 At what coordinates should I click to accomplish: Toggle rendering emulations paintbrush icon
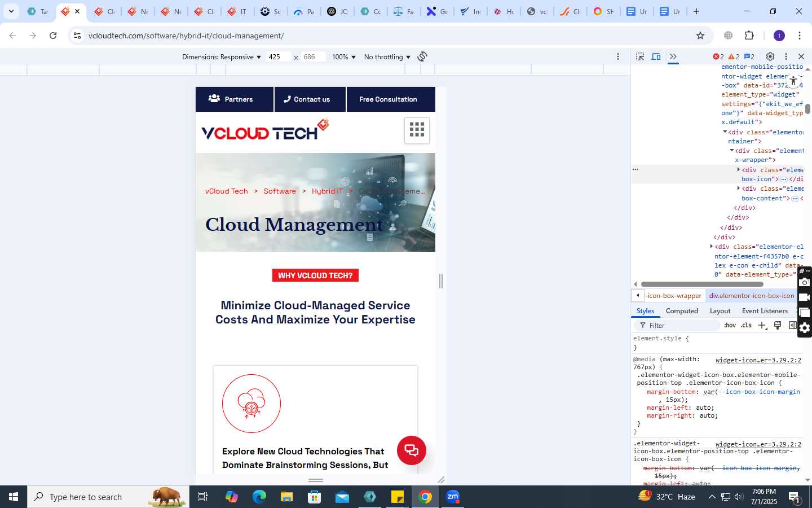778,326
